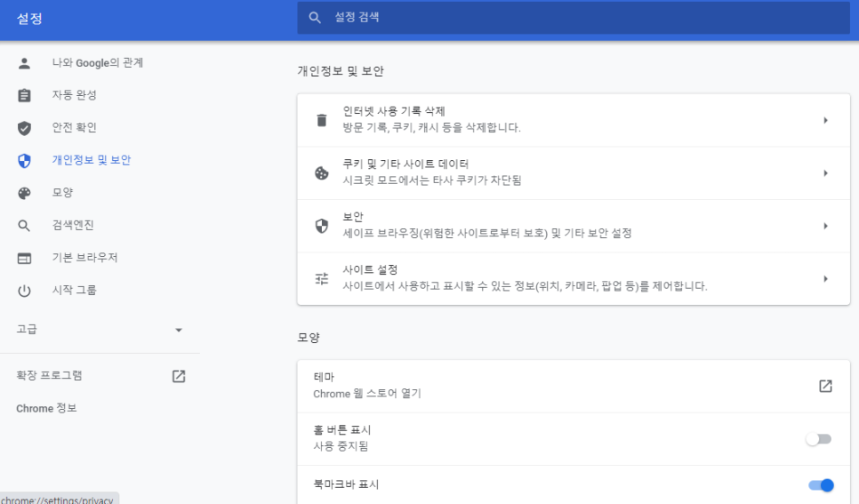Disable the 북마크바 표시 toggle
The width and height of the screenshot is (859, 504).
click(x=821, y=484)
